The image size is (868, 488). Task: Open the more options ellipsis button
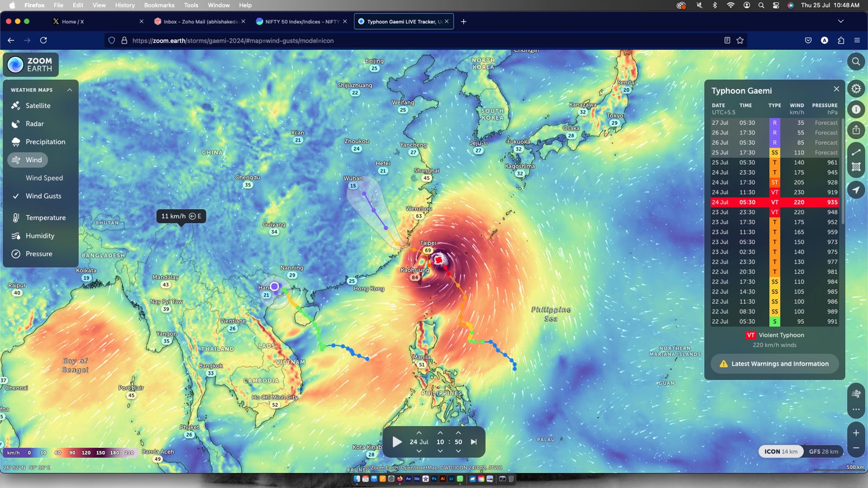856,409
